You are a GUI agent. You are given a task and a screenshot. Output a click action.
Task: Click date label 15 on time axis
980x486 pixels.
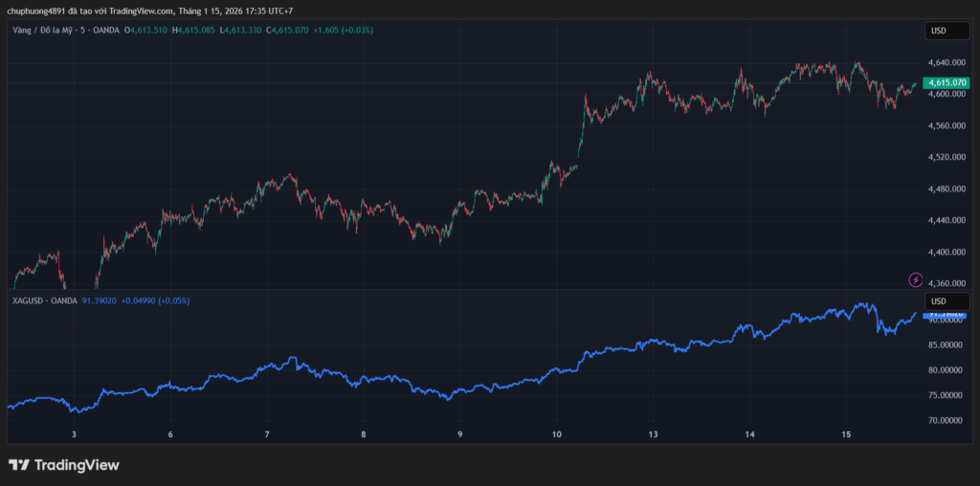coord(846,434)
